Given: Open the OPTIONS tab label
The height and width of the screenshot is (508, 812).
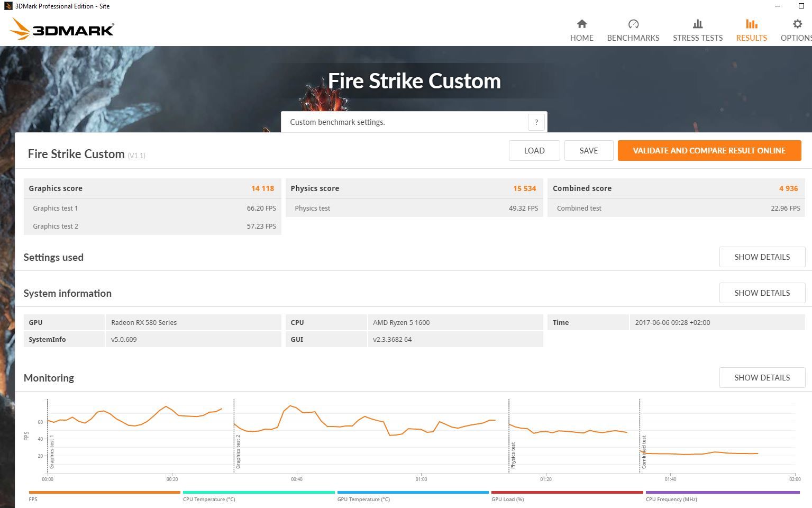Looking at the screenshot, I should (x=796, y=38).
